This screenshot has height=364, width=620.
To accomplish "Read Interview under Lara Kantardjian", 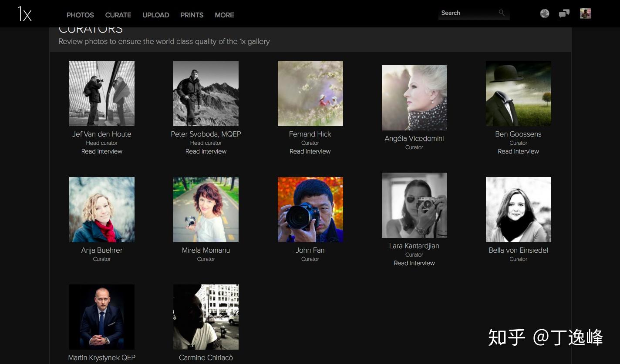I will point(414,263).
